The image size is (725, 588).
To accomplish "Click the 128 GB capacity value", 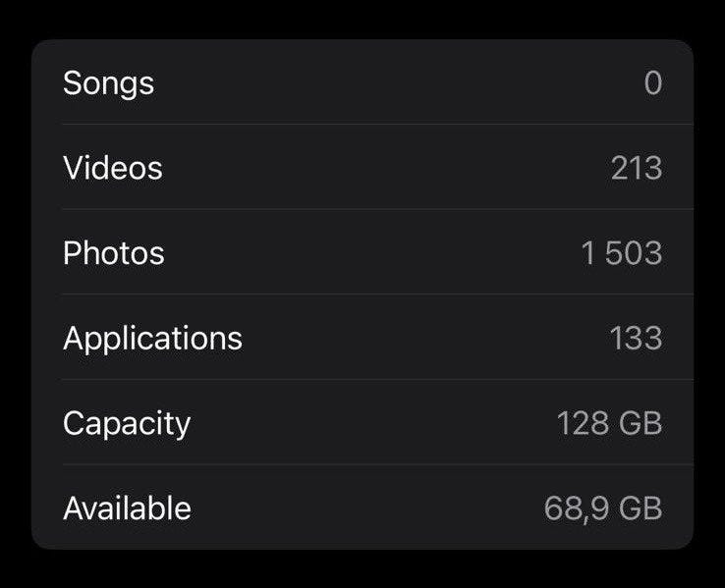I will coord(609,423).
